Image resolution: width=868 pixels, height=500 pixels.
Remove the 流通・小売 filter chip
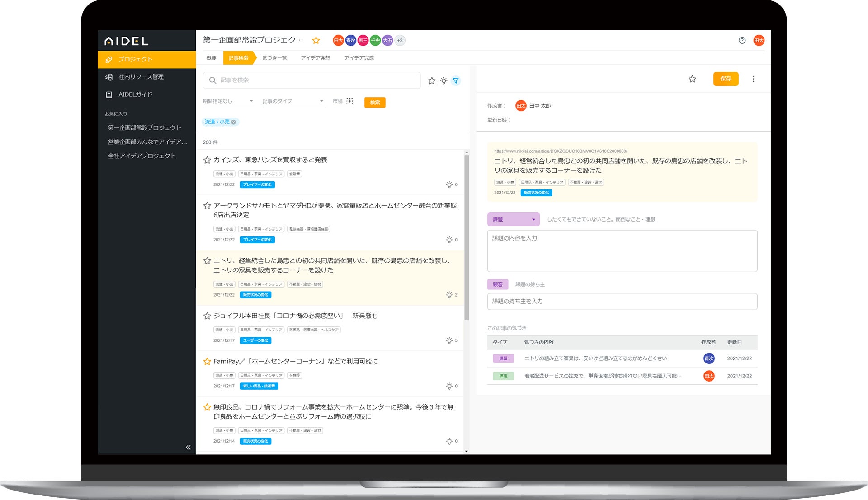point(234,122)
